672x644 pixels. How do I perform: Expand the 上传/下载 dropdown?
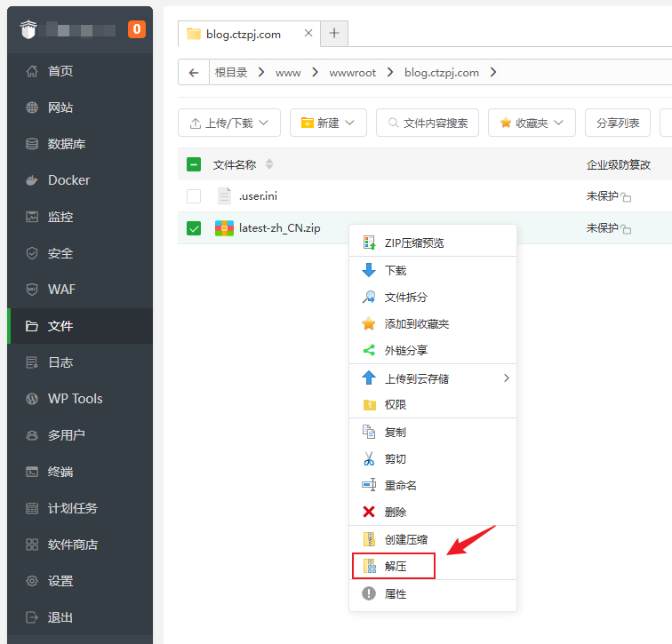coord(229,123)
